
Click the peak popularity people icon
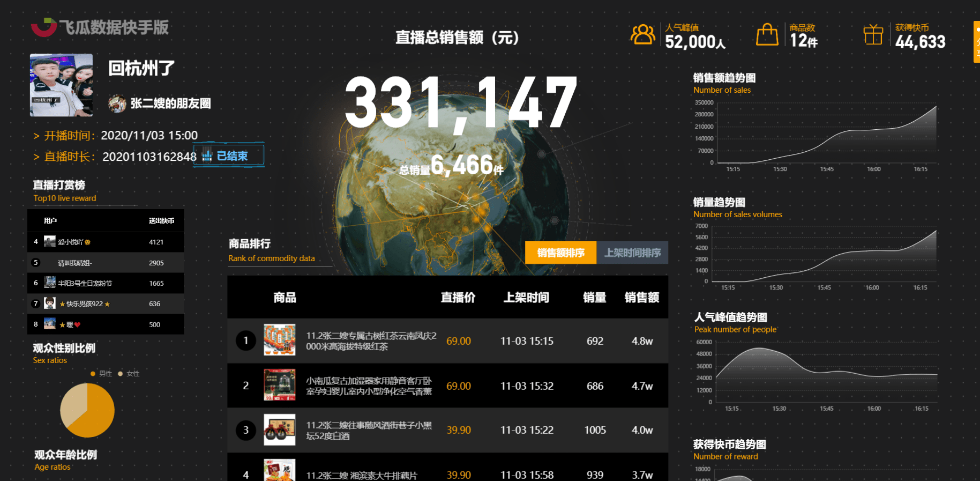click(642, 35)
